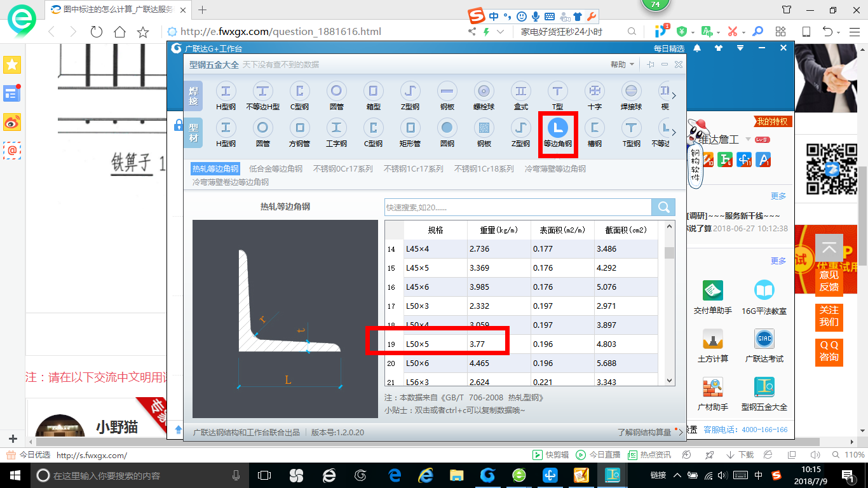Choose the Z型钢 icon in 型材 row
868x488 pixels.
click(520, 128)
